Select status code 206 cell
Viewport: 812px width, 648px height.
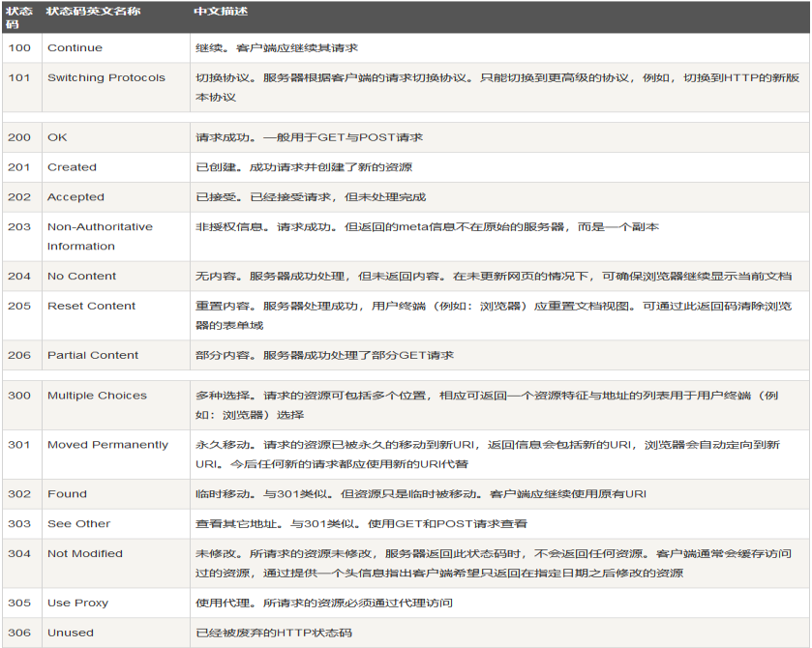click(x=21, y=356)
